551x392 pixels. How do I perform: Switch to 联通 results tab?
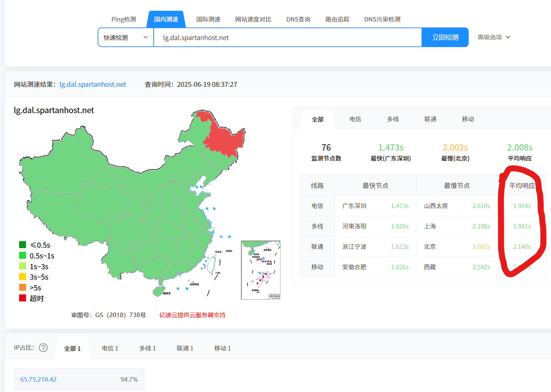430,119
